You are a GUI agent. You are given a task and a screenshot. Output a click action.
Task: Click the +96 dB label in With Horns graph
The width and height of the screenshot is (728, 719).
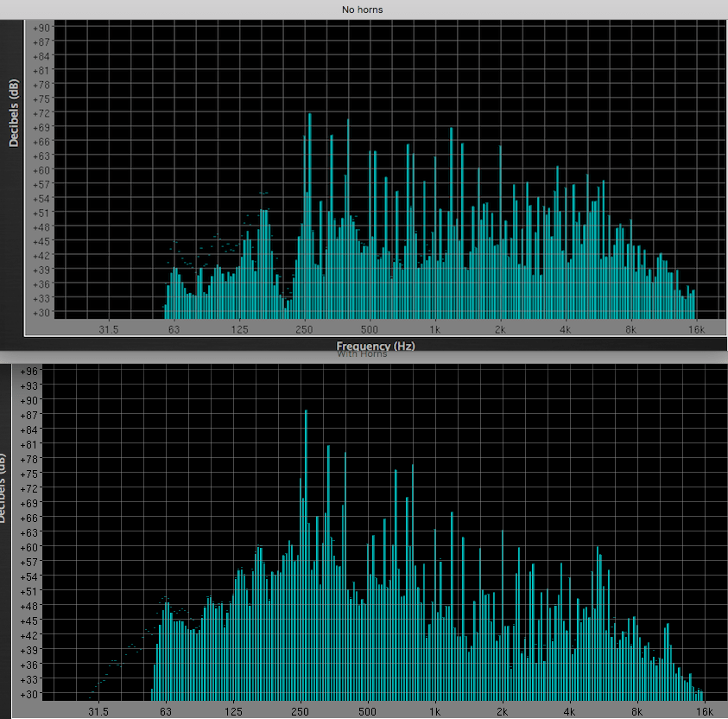tap(28, 371)
